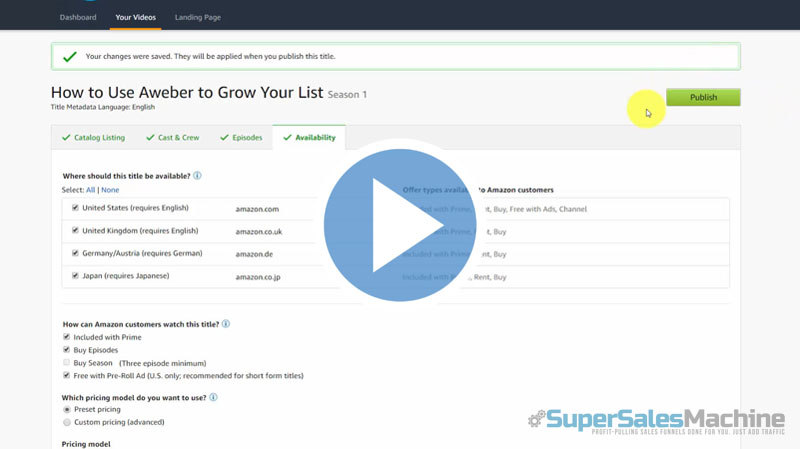Click info icon next to watch title question
This screenshot has height=449, width=800.
pos(226,324)
